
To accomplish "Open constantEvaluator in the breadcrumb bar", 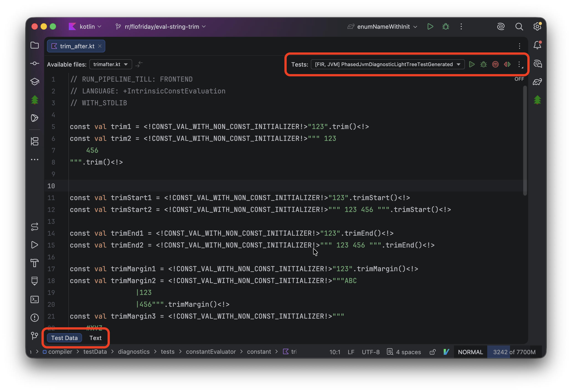I will 211,352.
